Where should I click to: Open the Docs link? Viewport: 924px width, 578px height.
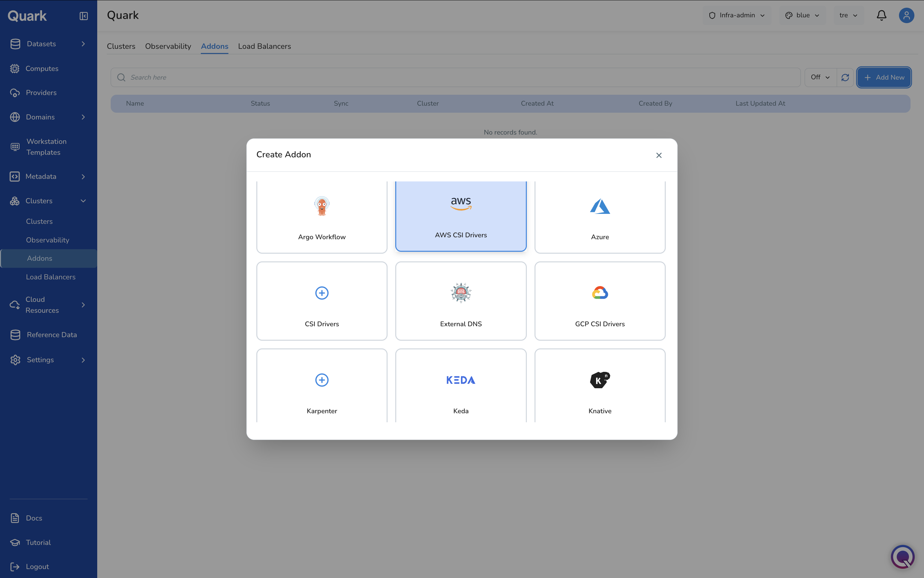point(34,518)
